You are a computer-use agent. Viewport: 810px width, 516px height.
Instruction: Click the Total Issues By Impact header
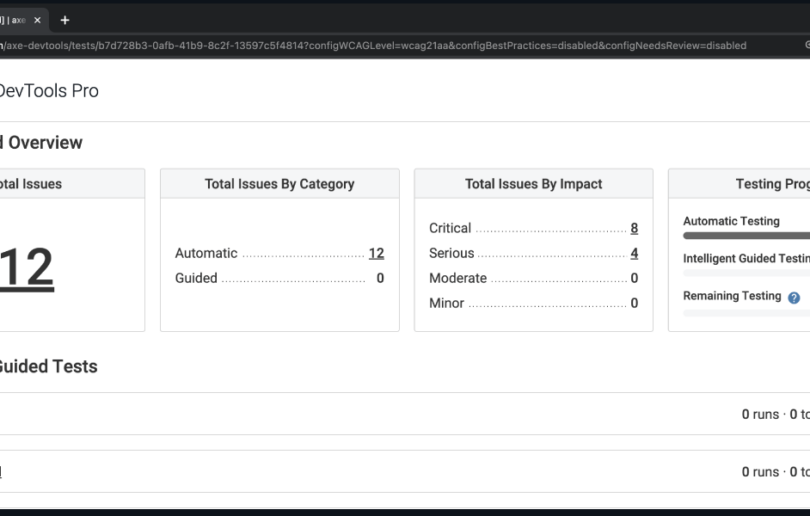[x=534, y=184]
